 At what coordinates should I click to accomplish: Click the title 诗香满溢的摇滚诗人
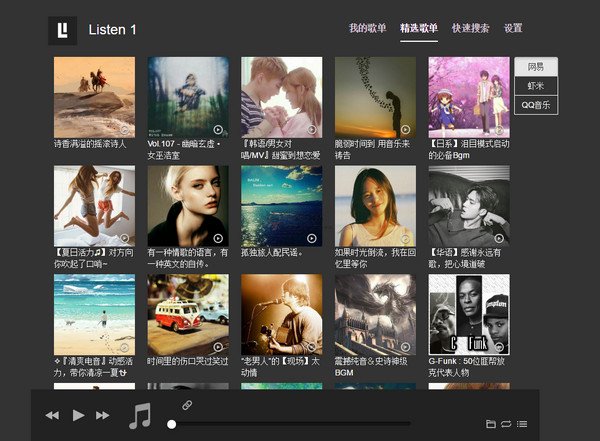coord(90,144)
